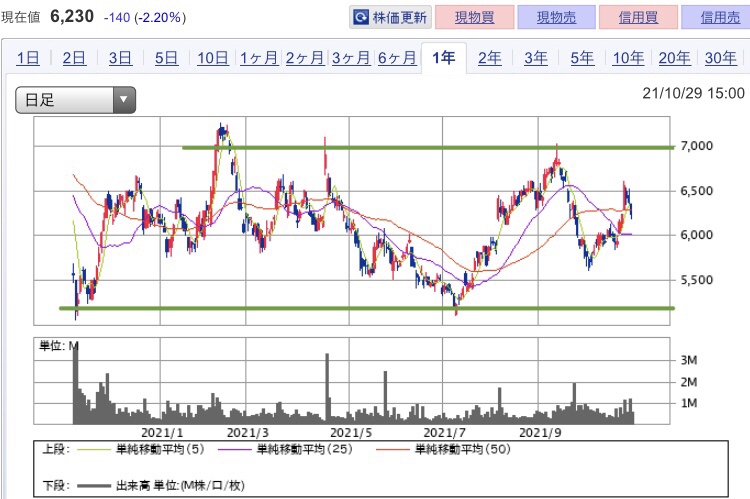Switch chart to 20年 period
Screen dimensions: 750x499
coord(674,58)
